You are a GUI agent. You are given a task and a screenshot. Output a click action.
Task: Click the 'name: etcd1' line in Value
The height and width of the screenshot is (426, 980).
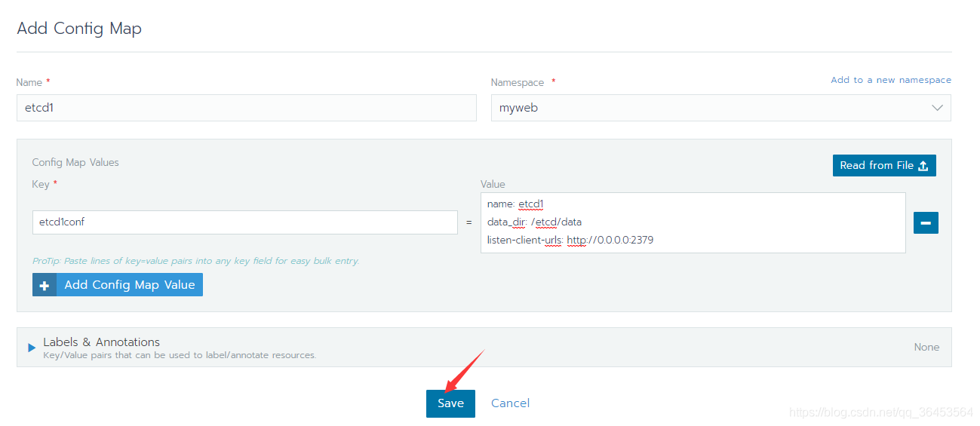coord(515,204)
